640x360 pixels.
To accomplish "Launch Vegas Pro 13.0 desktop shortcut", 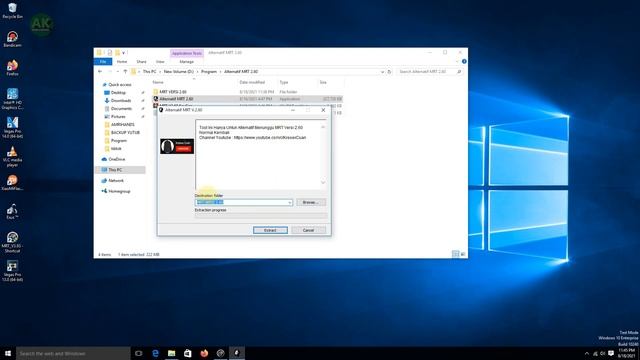I will pos(12,271).
